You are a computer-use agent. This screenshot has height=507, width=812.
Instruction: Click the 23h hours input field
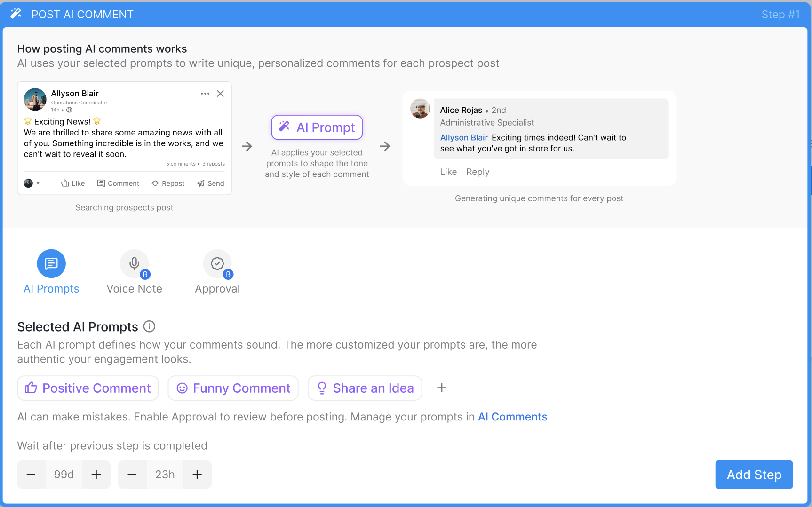click(x=165, y=475)
